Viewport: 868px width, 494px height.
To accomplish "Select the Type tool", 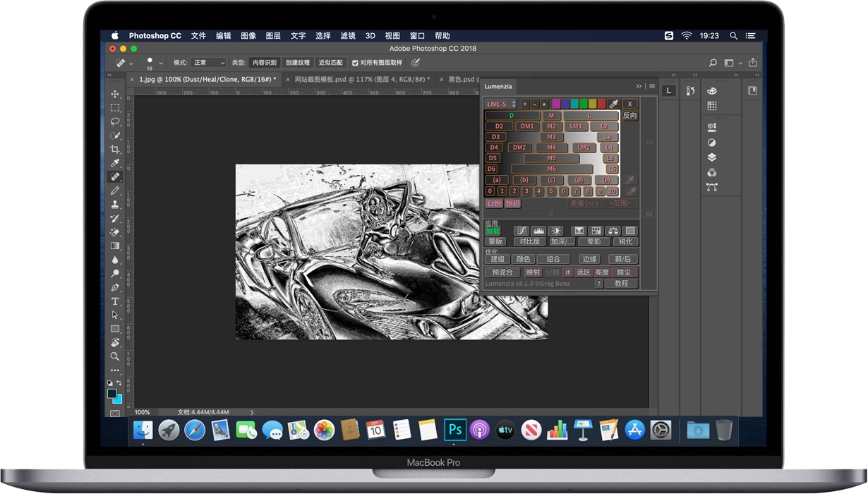I will [x=115, y=301].
